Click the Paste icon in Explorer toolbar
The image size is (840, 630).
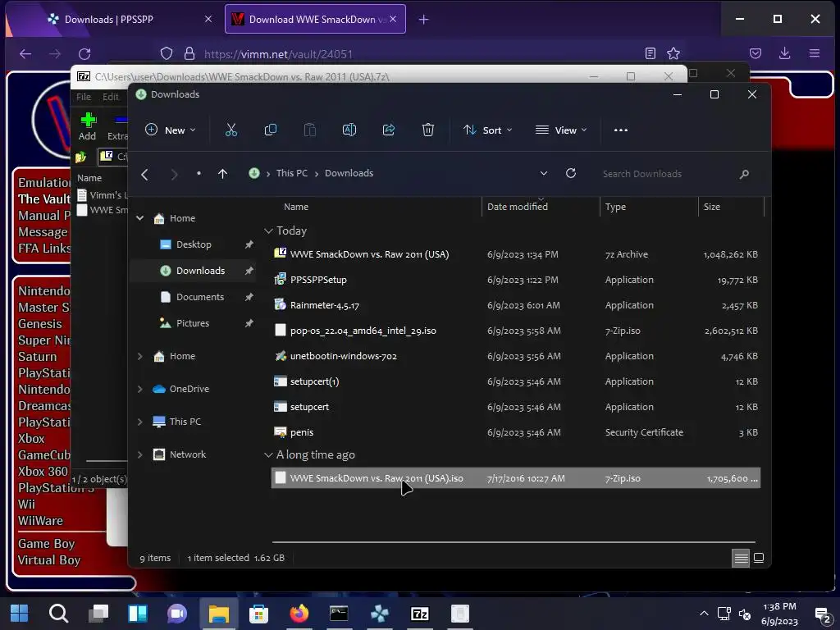pyautogui.click(x=309, y=130)
